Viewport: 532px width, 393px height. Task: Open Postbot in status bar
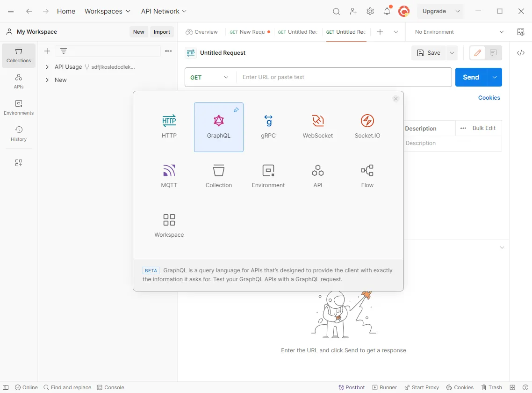(352, 387)
